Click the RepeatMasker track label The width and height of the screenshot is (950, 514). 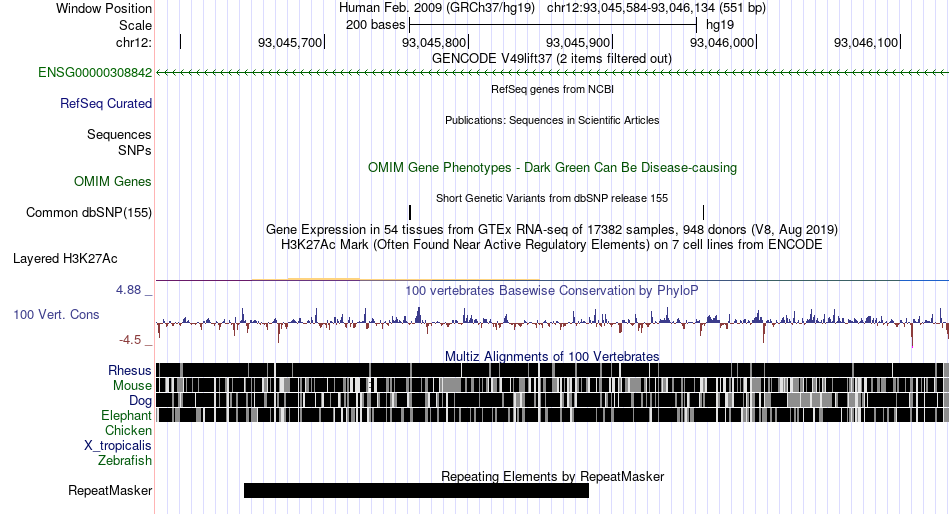click(110, 490)
